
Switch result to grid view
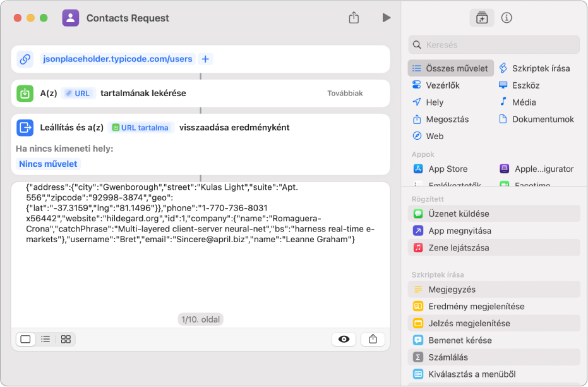(66, 339)
